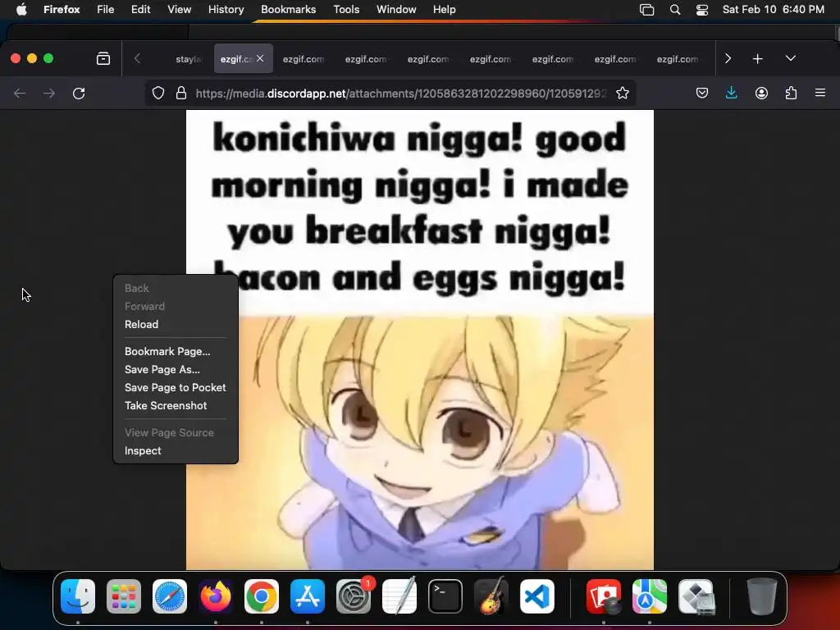Open a new tab with plus
Screen dimensions: 840x630
tap(757, 58)
